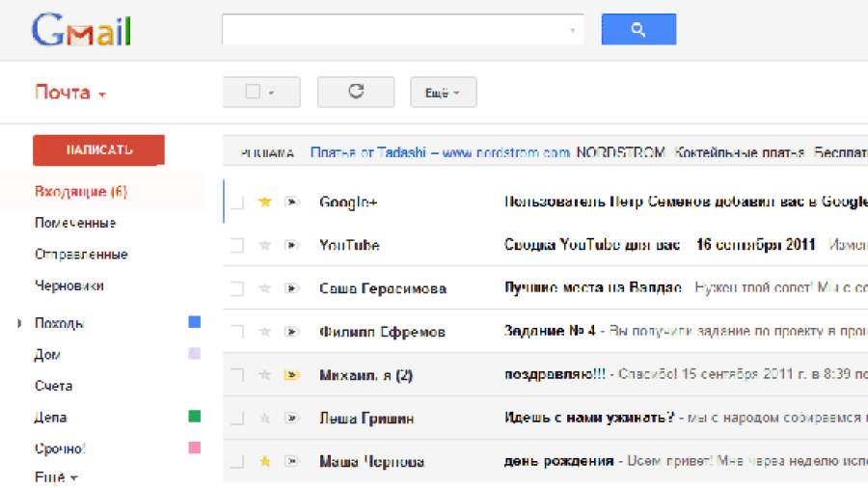The width and height of the screenshot is (868, 488).
Task: Open the Дела label
Action: point(50,418)
